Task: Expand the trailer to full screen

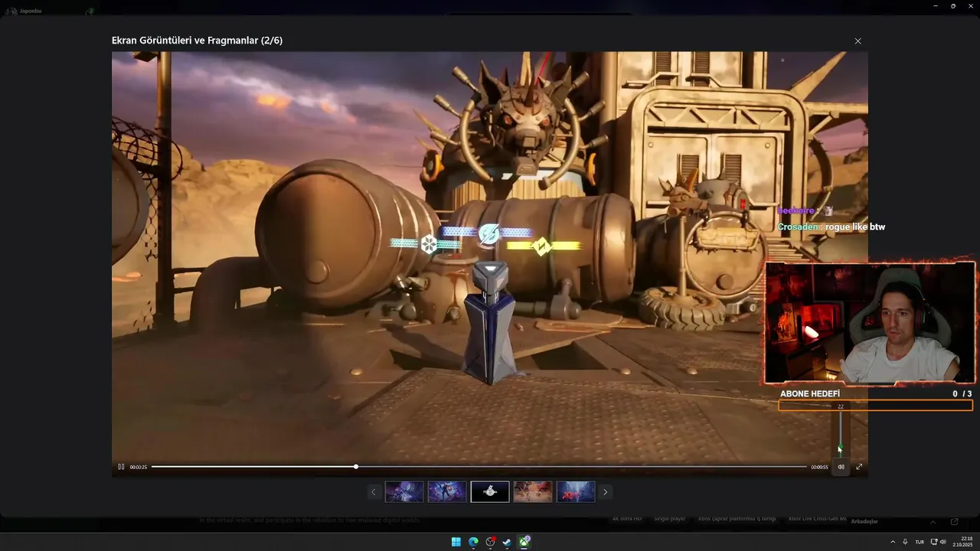Action: coord(859,467)
